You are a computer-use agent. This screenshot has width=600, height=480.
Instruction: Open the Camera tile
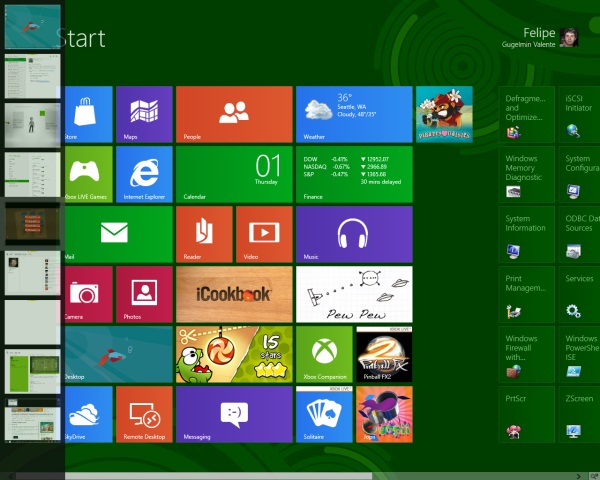pyautogui.click(x=88, y=294)
